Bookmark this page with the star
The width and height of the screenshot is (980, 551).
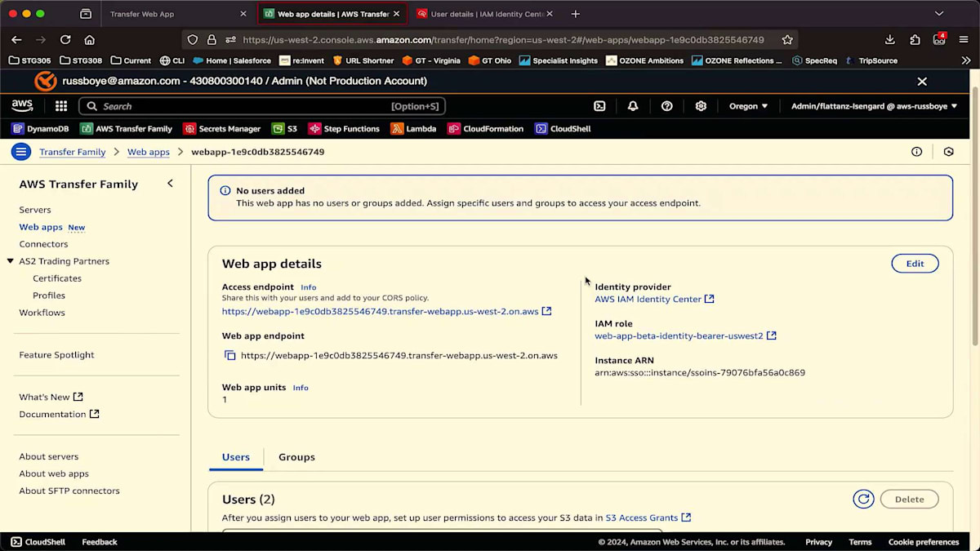(x=787, y=39)
